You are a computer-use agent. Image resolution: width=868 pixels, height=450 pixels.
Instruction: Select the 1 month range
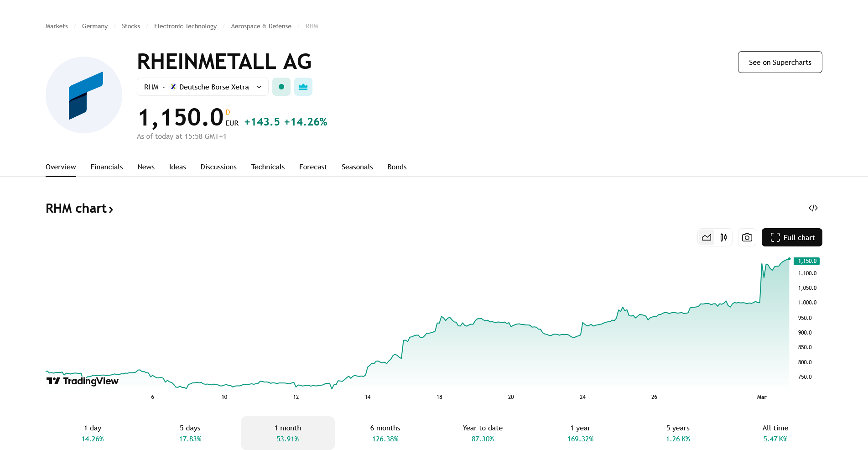288,433
